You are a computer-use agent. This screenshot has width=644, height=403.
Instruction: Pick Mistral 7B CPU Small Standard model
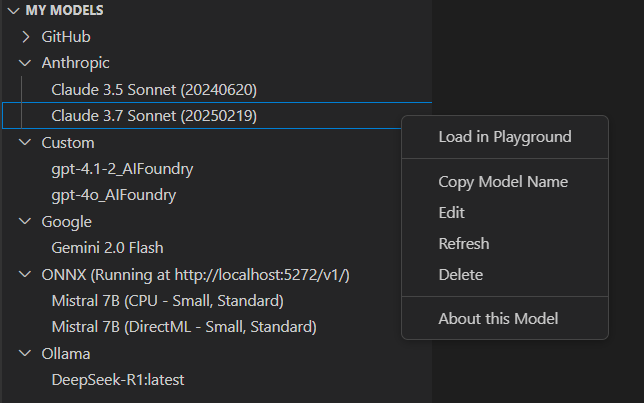(x=167, y=301)
